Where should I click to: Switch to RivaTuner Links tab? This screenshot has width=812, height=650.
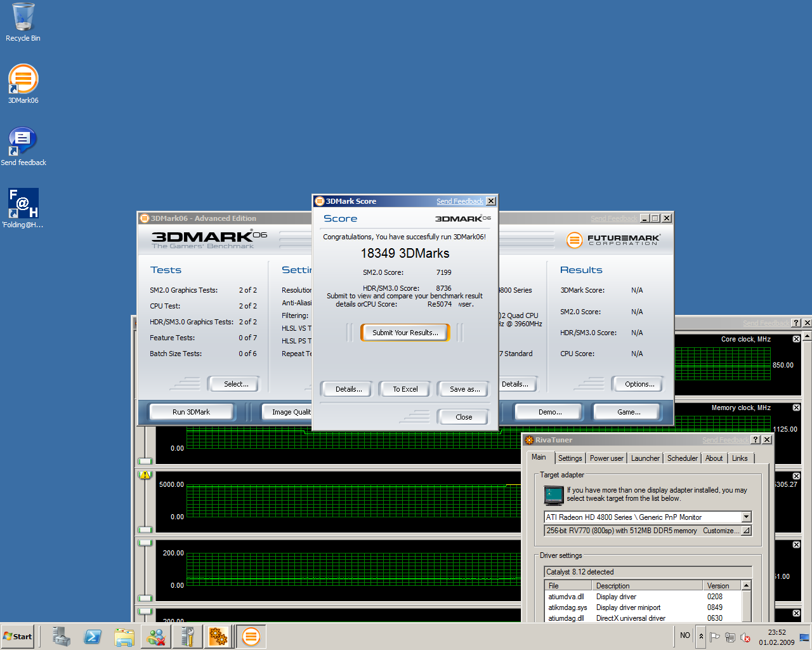pyautogui.click(x=740, y=458)
